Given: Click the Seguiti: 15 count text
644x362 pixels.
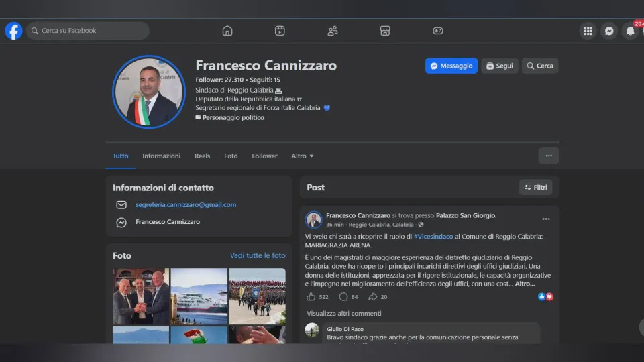Looking at the screenshot, I should tap(265, 80).
